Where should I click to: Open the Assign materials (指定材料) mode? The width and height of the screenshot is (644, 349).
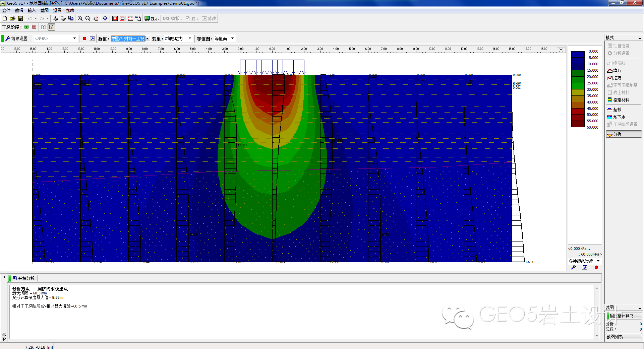(x=619, y=100)
